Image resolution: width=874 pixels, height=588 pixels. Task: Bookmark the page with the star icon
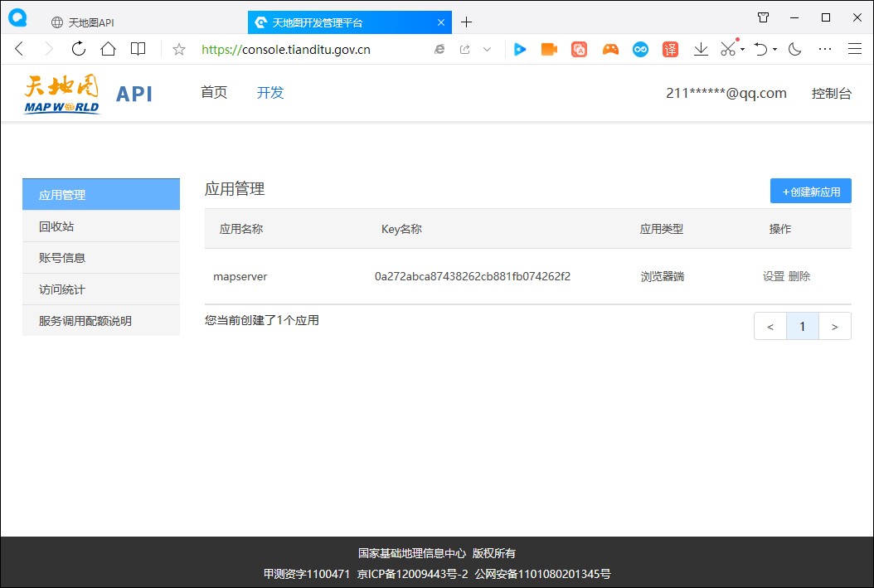(x=177, y=49)
